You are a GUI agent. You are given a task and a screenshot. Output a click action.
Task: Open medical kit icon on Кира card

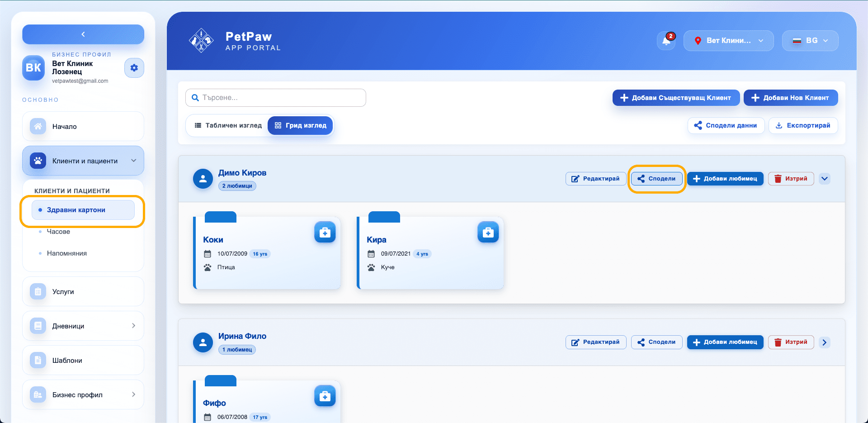488,233
